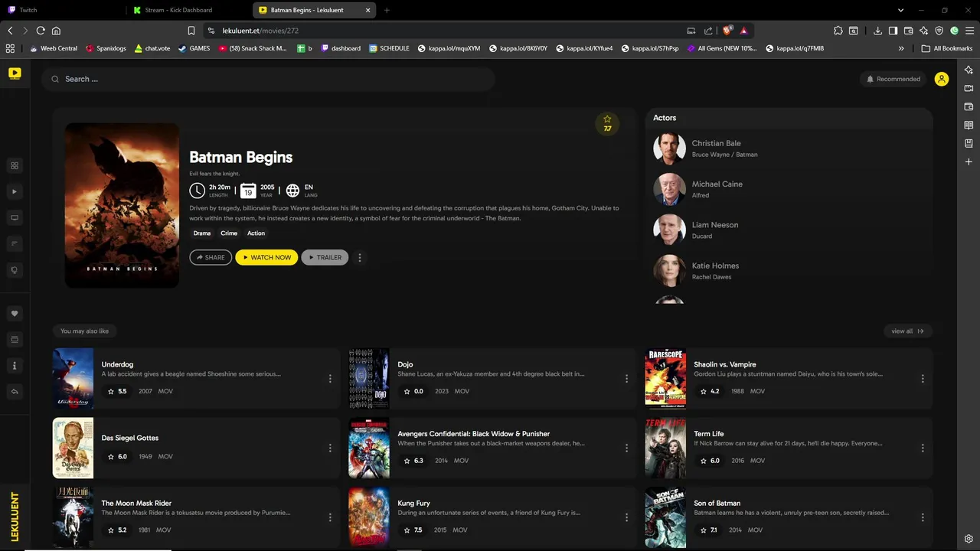Open Brave Shields lion icon
The height and width of the screenshot is (551, 980).
(727, 31)
